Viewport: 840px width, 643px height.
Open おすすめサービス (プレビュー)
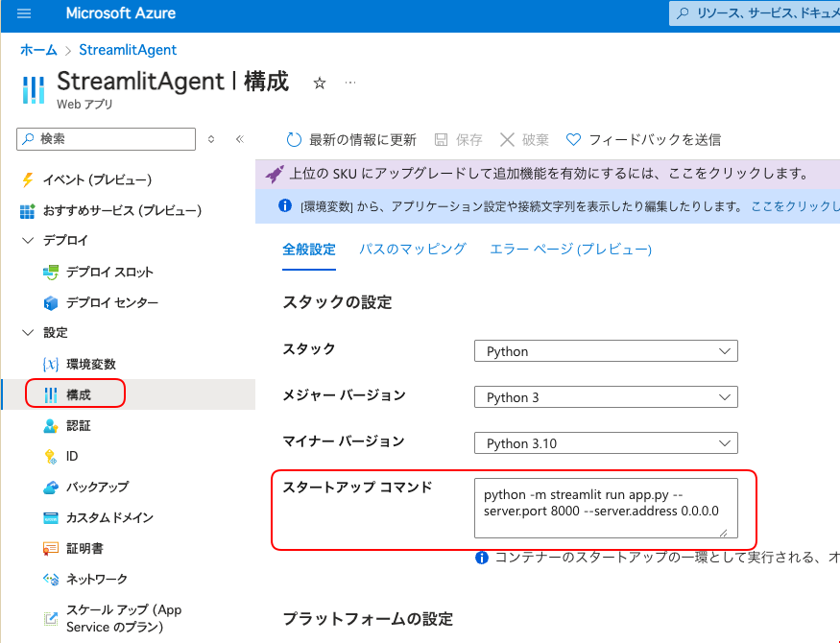122,210
